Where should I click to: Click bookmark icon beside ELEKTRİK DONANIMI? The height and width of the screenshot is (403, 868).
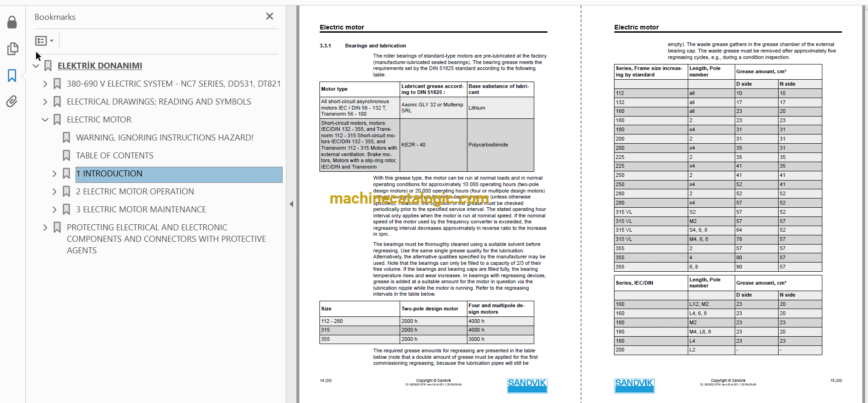click(x=48, y=66)
